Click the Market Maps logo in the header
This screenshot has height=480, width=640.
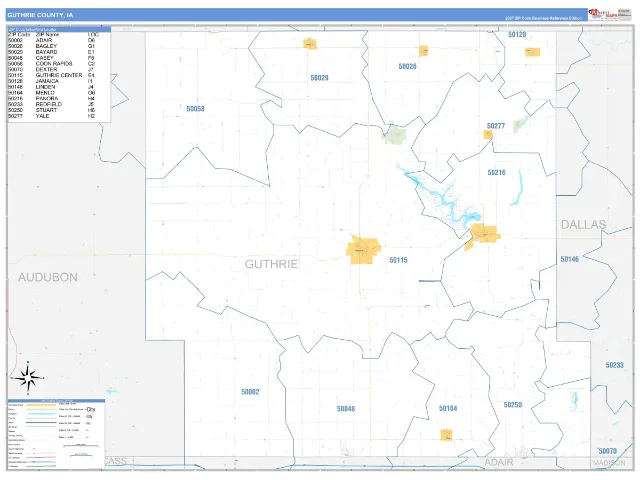tap(603, 14)
